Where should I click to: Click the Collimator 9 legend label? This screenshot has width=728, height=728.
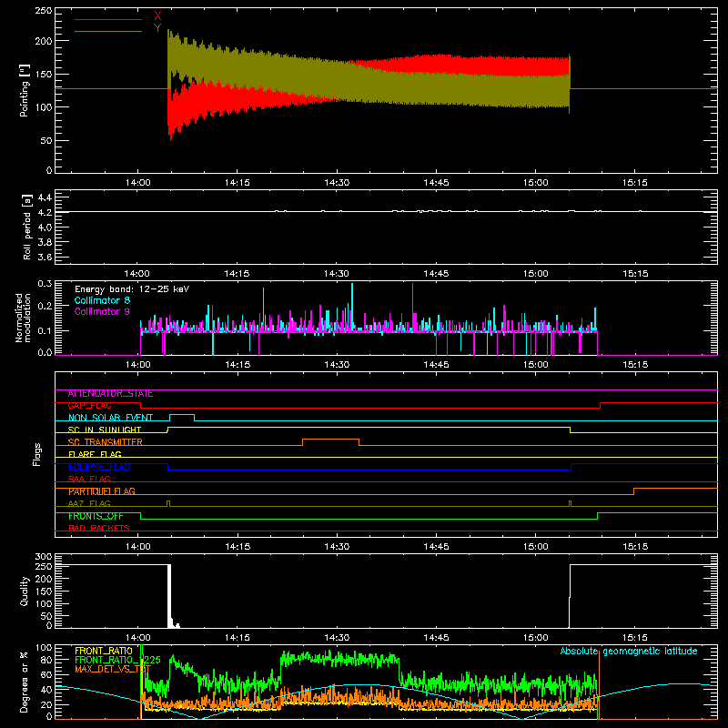click(x=102, y=311)
